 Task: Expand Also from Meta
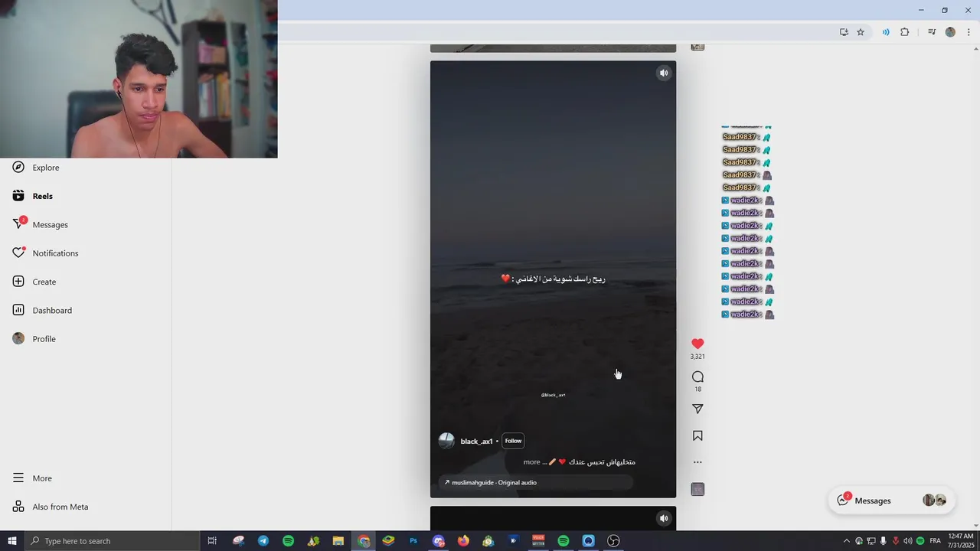click(x=51, y=507)
